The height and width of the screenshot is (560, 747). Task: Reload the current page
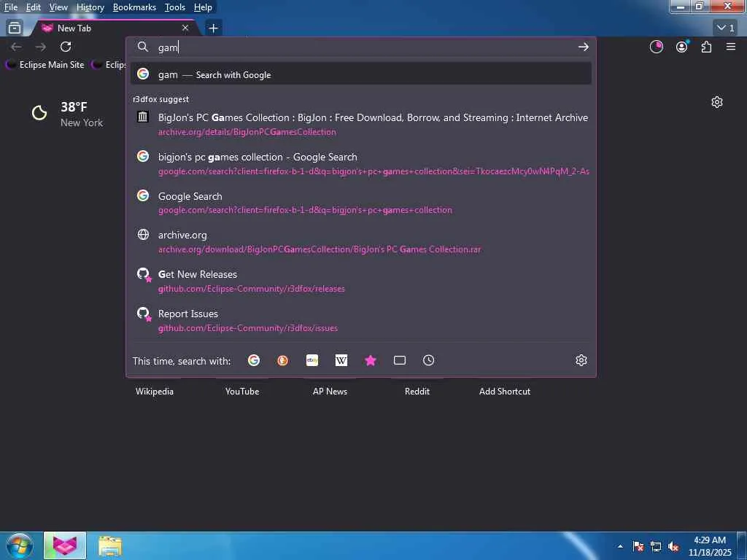66,47
